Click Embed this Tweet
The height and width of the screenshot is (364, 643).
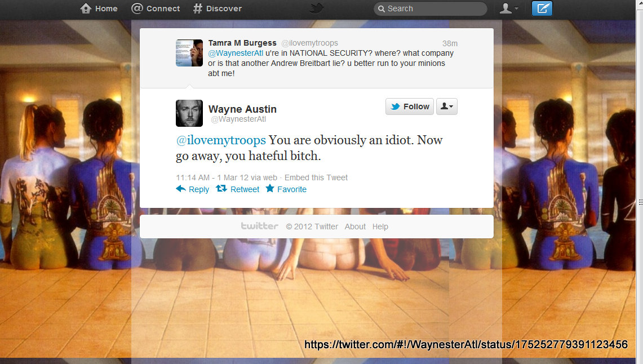pyautogui.click(x=316, y=177)
